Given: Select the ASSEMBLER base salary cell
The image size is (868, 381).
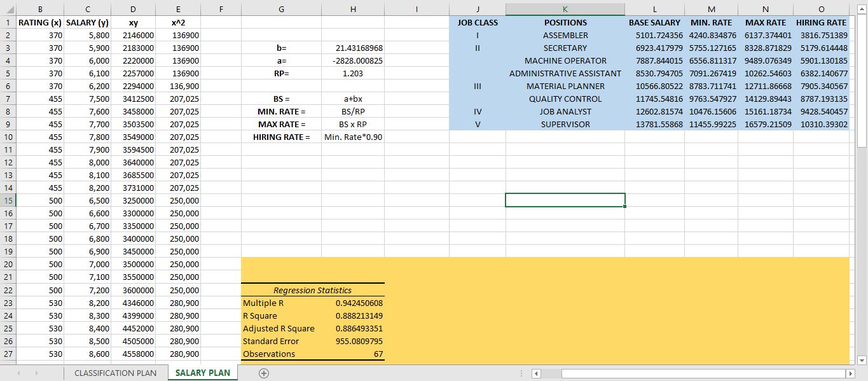Looking at the screenshot, I should [x=653, y=35].
